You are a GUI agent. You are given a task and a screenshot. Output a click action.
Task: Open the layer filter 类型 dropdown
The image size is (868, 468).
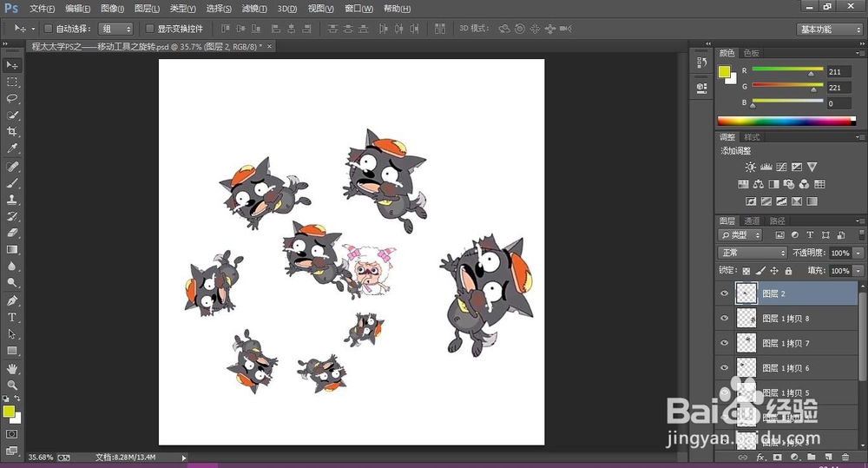740,234
